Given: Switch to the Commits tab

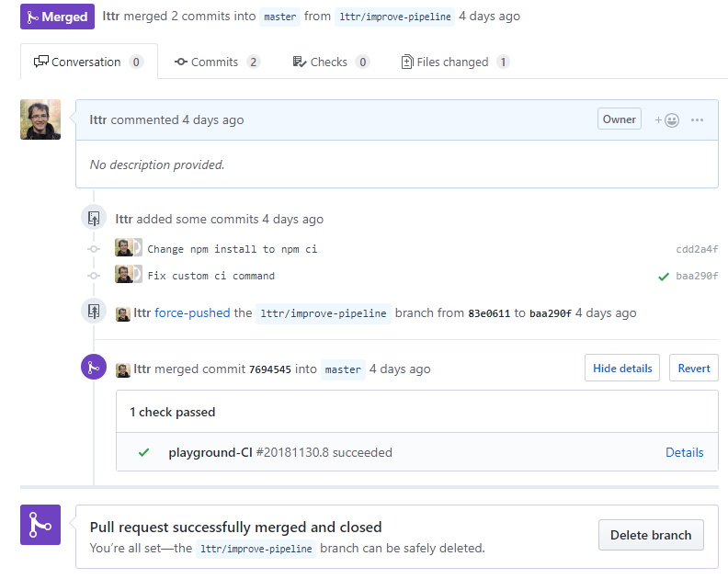Looking at the screenshot, I should click(218, 62).
